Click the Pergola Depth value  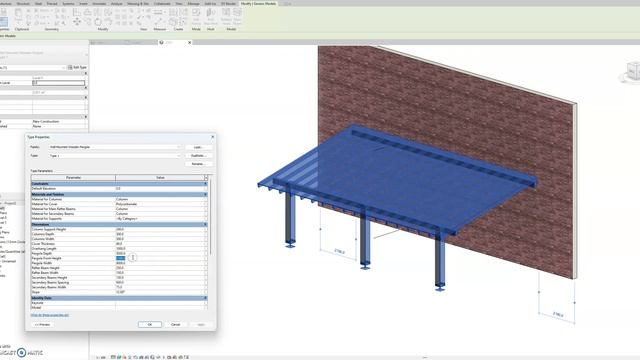coord(159,253)
